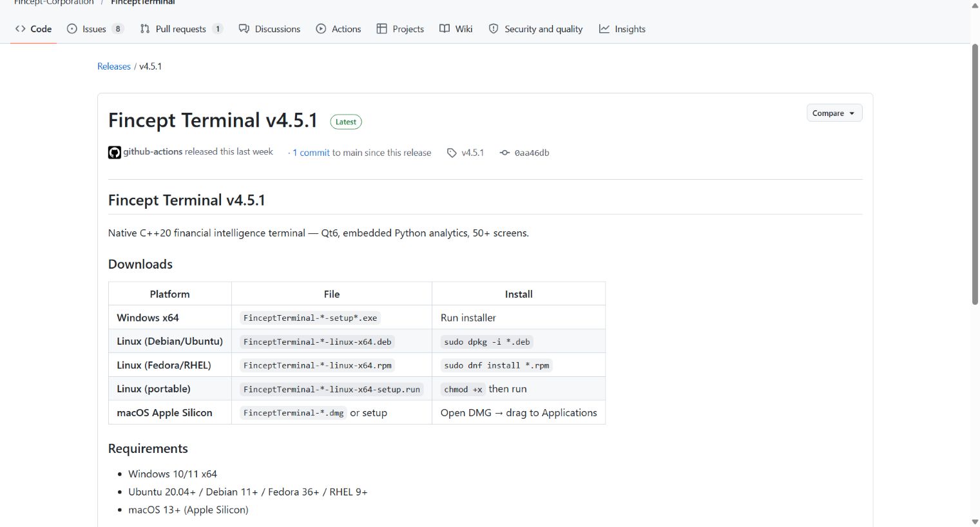Open the Issues tab

pyautogui.click(x=95, y=29)
